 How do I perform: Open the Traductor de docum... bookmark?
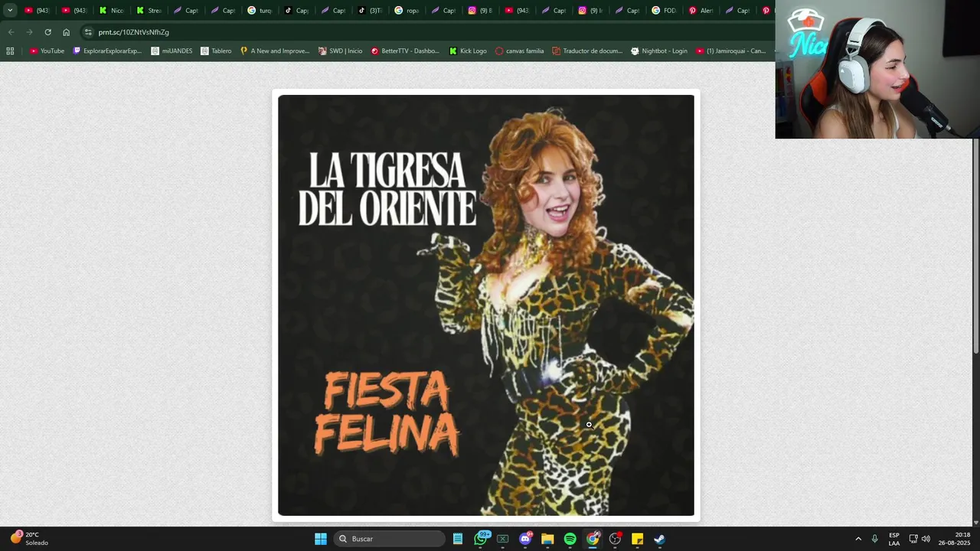click(587, 51)
